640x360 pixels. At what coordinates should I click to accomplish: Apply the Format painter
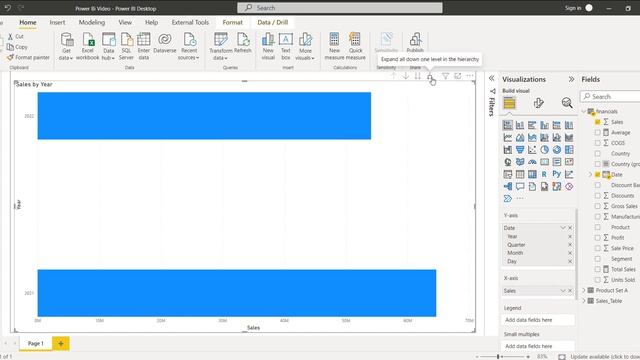pos(28,58)
